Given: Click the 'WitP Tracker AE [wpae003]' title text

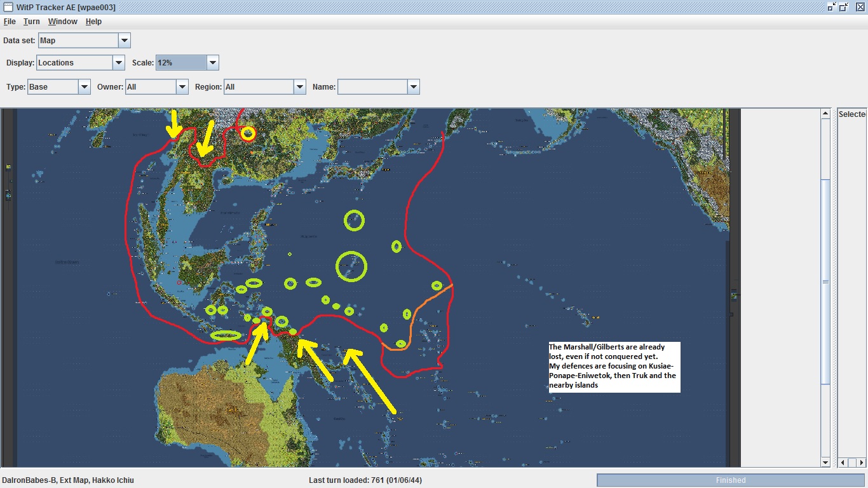Looking at the screenshot, I should (66, 7).
